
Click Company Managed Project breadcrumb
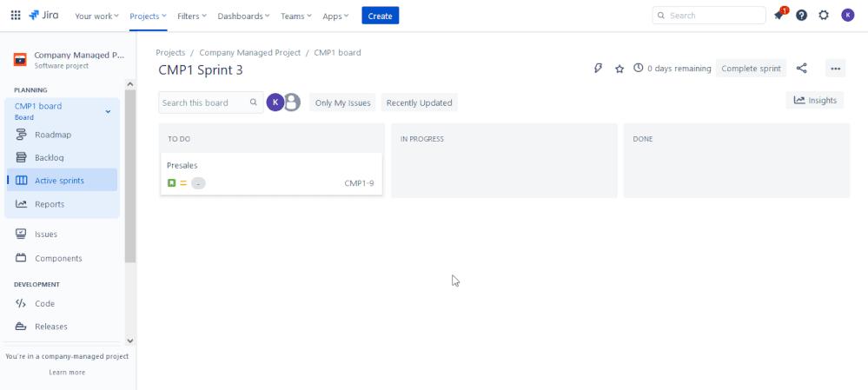[249, 53]
